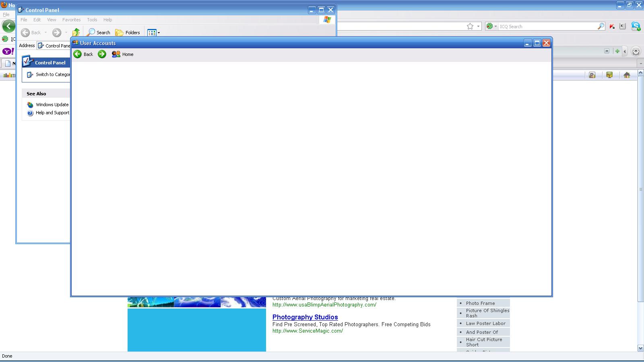The width and height of the screenshot is (644, 362).
Task: Expand the Views dropdown in Control Panel
Action: pyautogui.click(x=159, y=33)
